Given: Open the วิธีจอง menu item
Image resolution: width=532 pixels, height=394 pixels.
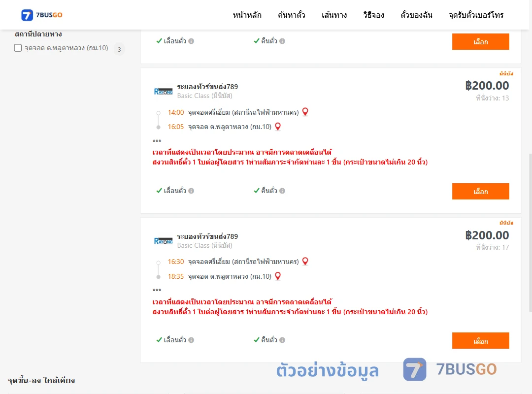Looking at the screenshot, I should [x=373, y=15].
